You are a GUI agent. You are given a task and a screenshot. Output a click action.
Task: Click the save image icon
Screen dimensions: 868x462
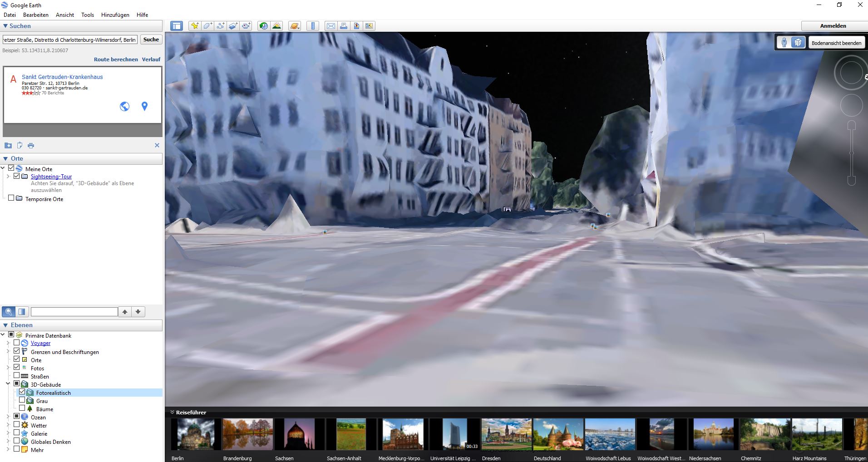click(x=356, y=26)
